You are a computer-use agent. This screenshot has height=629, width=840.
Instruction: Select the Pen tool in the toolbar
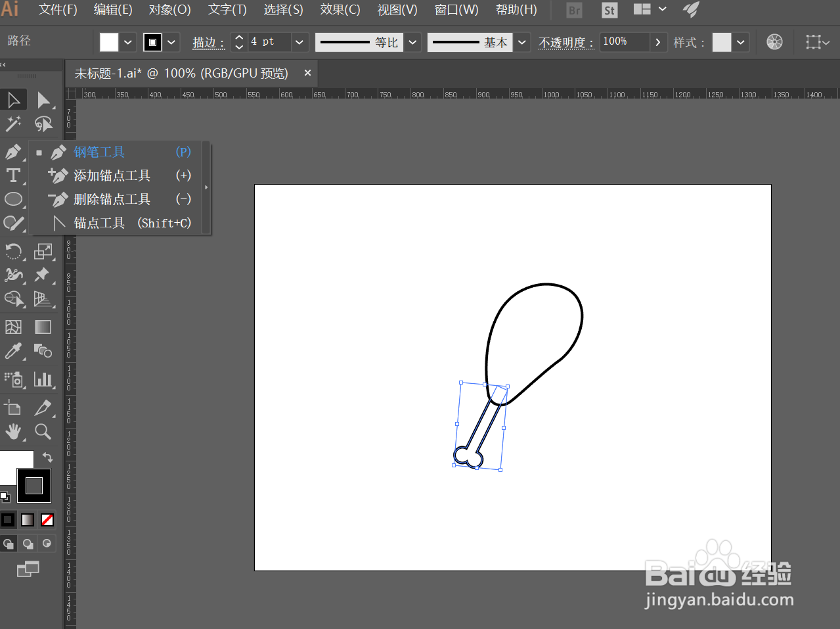coord(13,152)
